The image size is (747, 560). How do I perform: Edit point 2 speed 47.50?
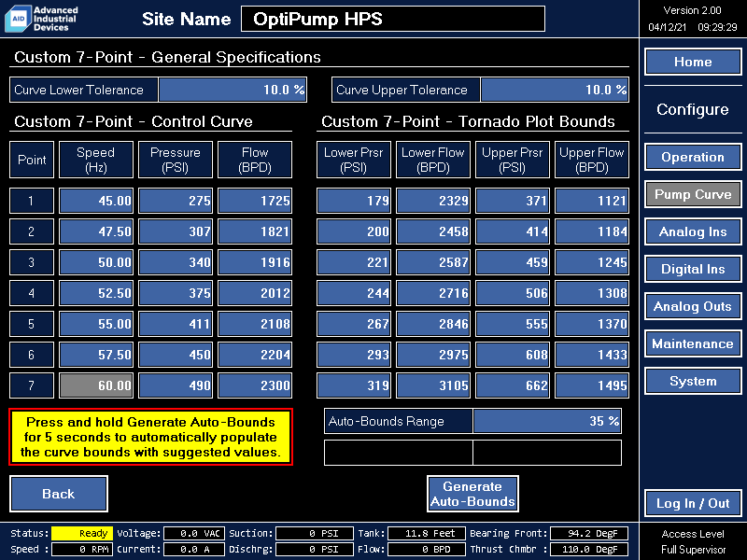click(x=96, y=231)
